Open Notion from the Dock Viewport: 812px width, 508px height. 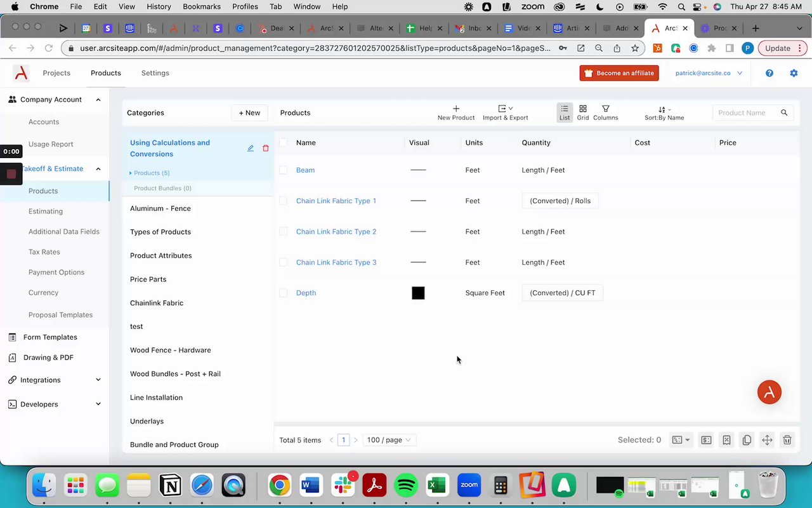(x=170, y=486)
